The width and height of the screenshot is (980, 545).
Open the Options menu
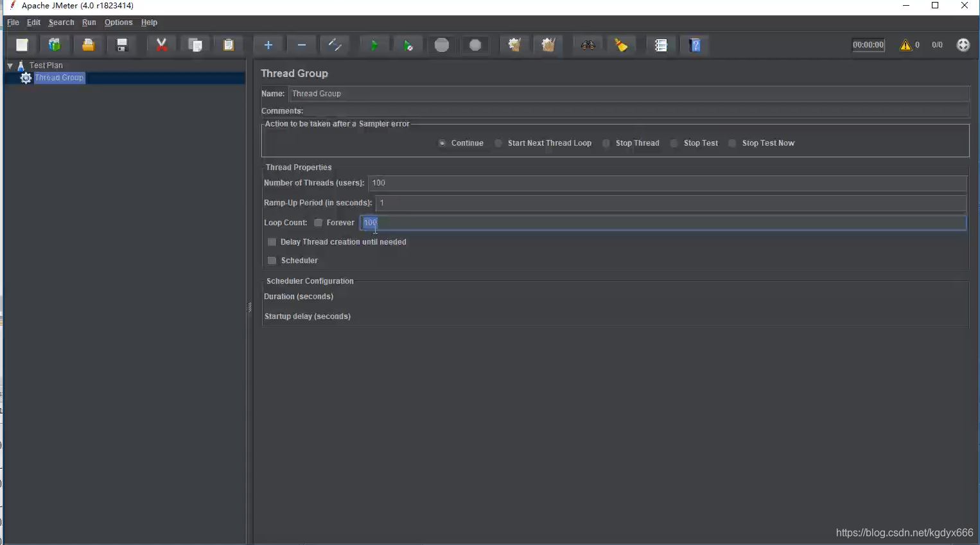119,22
